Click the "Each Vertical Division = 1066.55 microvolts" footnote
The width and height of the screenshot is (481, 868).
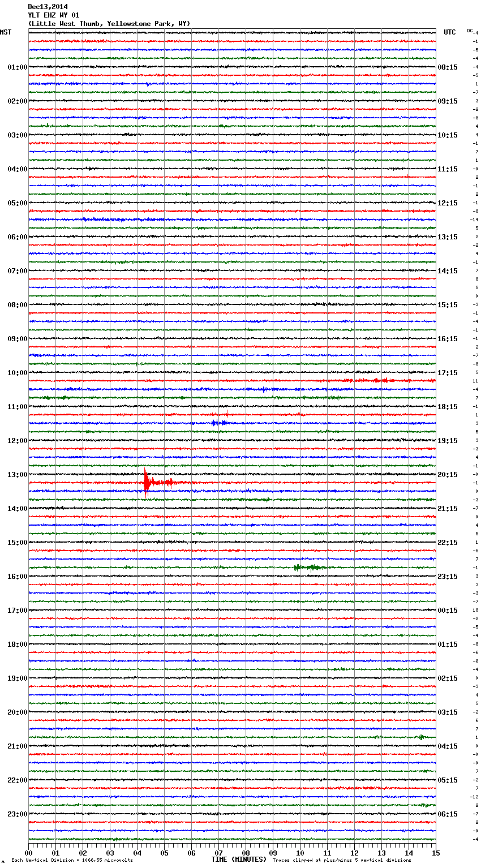(72, 861)
